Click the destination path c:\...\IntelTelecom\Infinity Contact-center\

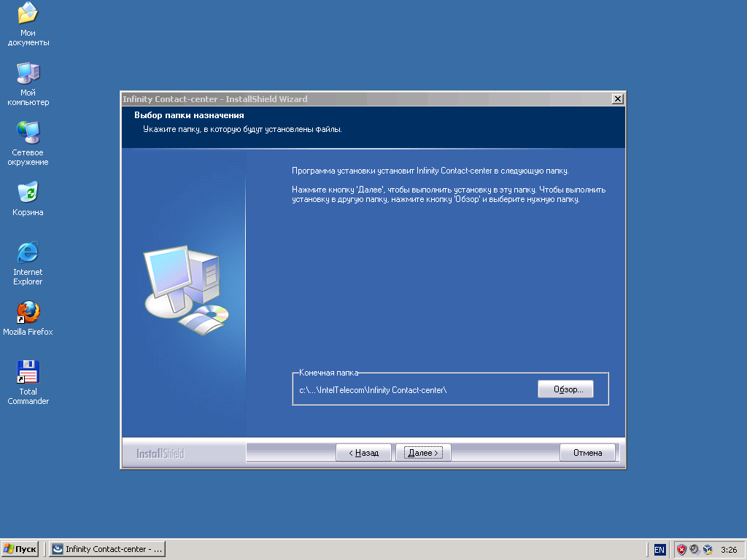point(373,390)
